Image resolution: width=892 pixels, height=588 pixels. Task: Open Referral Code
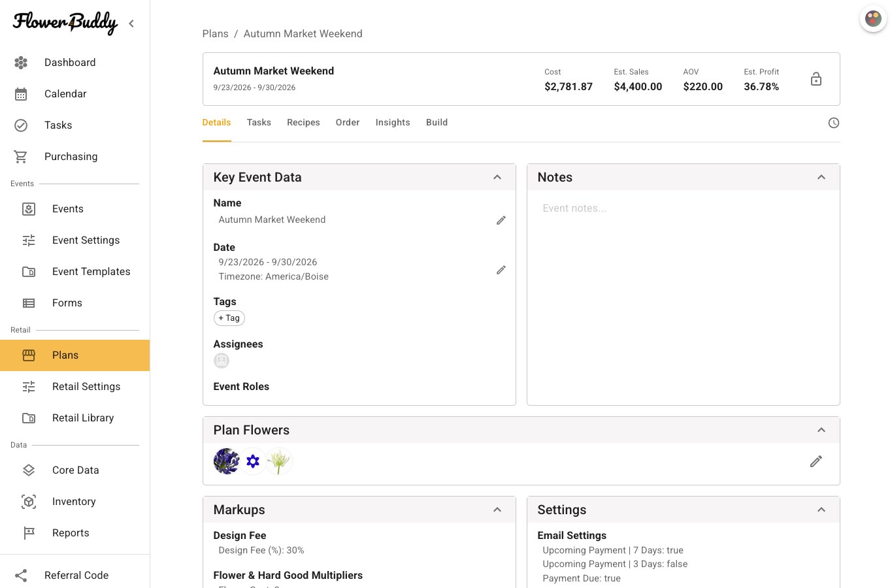pyautogui.click(x=74, y=576)
